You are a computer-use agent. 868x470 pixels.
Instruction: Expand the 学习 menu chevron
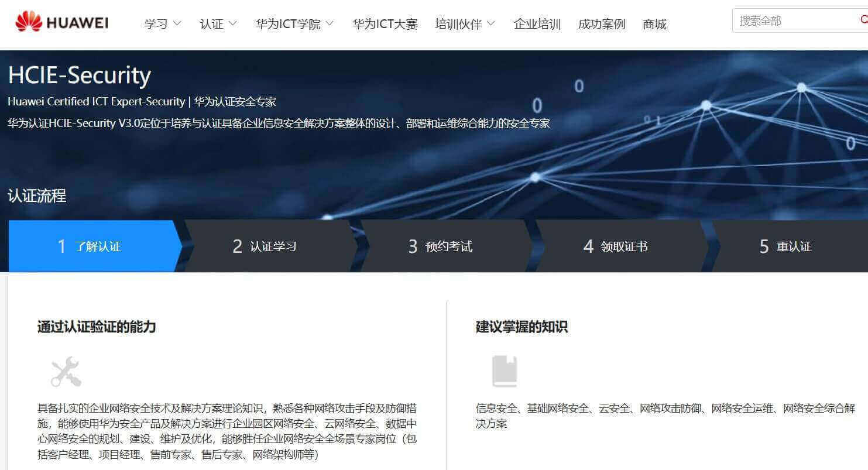(177, 23)
